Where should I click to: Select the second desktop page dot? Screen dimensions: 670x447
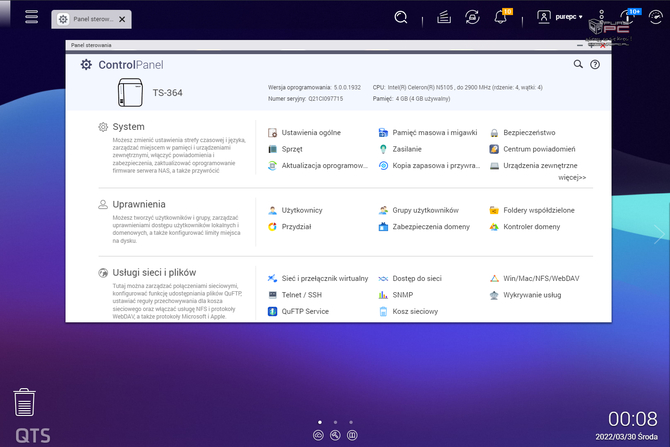[x=335, y=422]
